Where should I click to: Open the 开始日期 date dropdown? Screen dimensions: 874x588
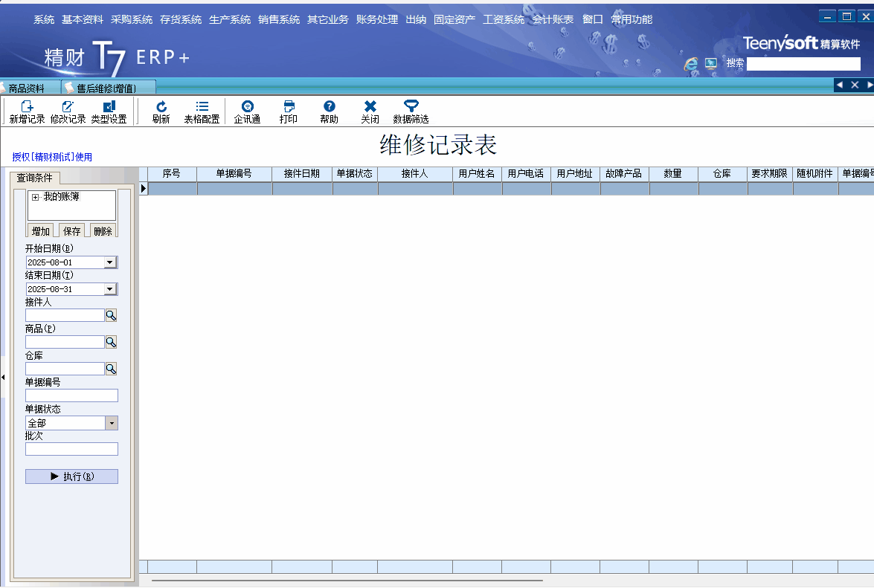point(110,262)
